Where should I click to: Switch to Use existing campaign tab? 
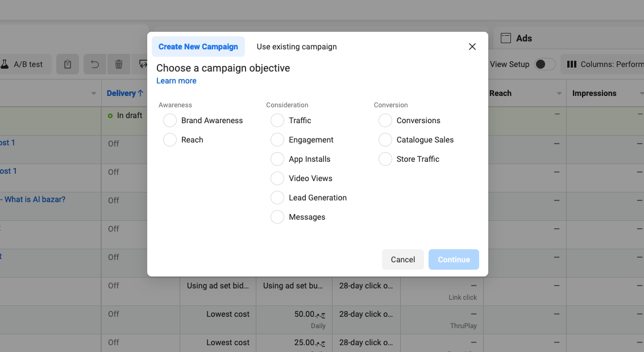click(x=297, y=47)
